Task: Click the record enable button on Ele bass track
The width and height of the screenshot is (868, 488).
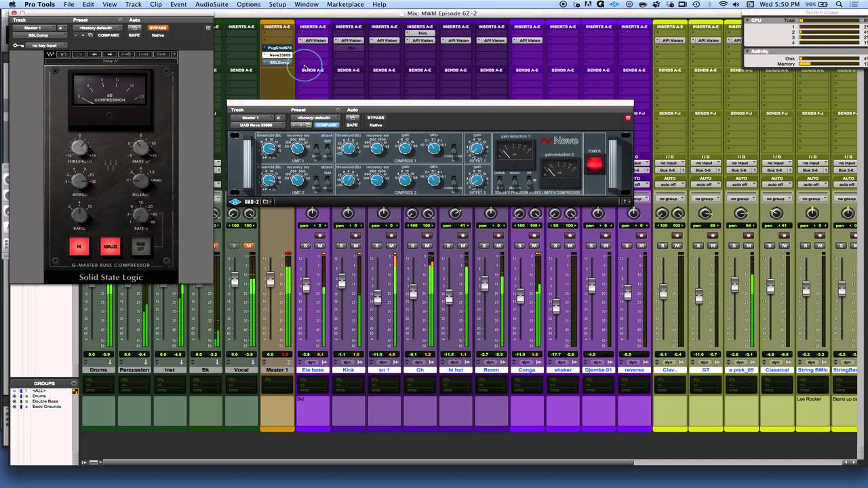Action: pyautogui.click(x=320, y=236)
